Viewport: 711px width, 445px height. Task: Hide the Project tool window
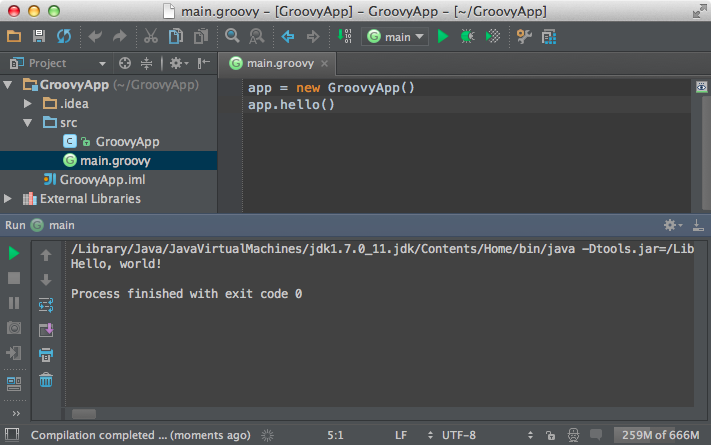click(x=204, y=63)
